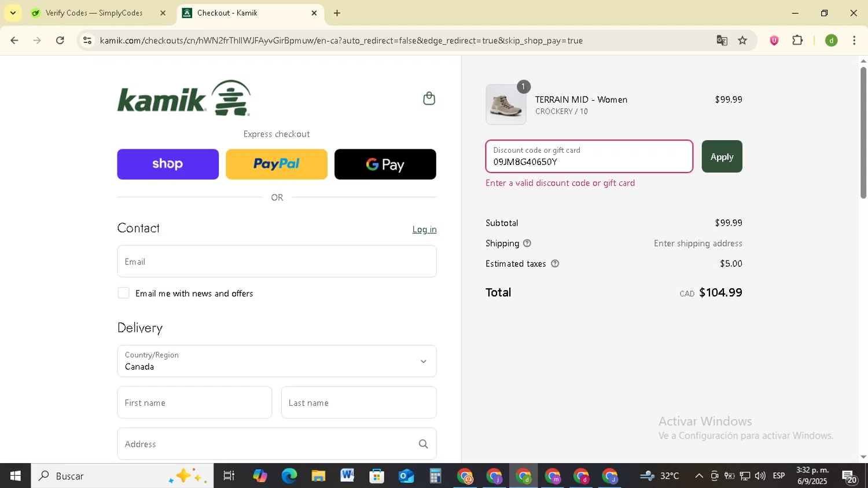
Task: Show hidden system tray icons
Action: (699, 476)
